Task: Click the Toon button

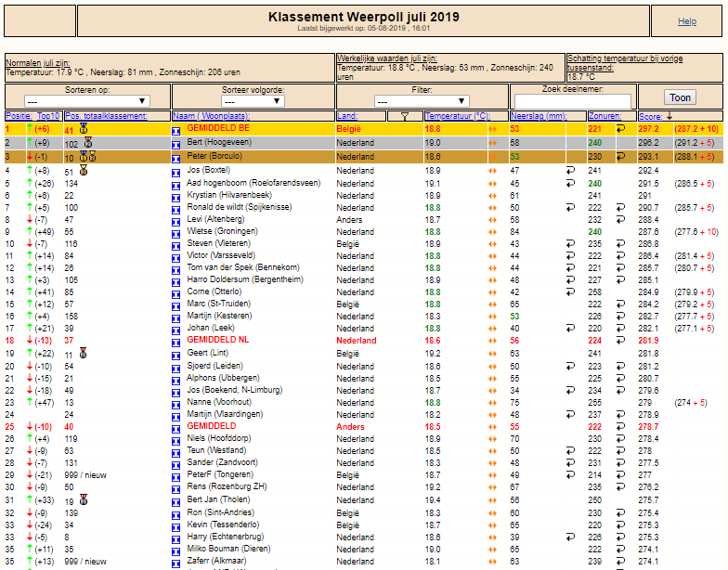Action: [680, 97]
